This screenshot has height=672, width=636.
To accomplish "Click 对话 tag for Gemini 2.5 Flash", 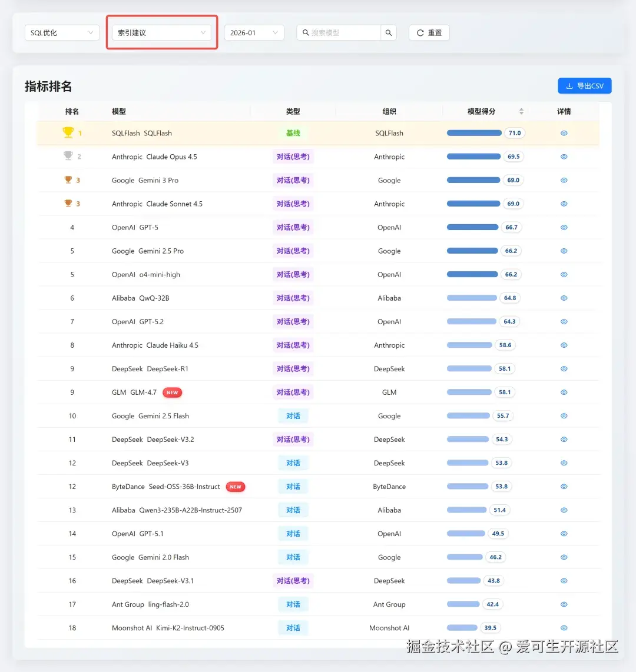I will coord(293,416).
